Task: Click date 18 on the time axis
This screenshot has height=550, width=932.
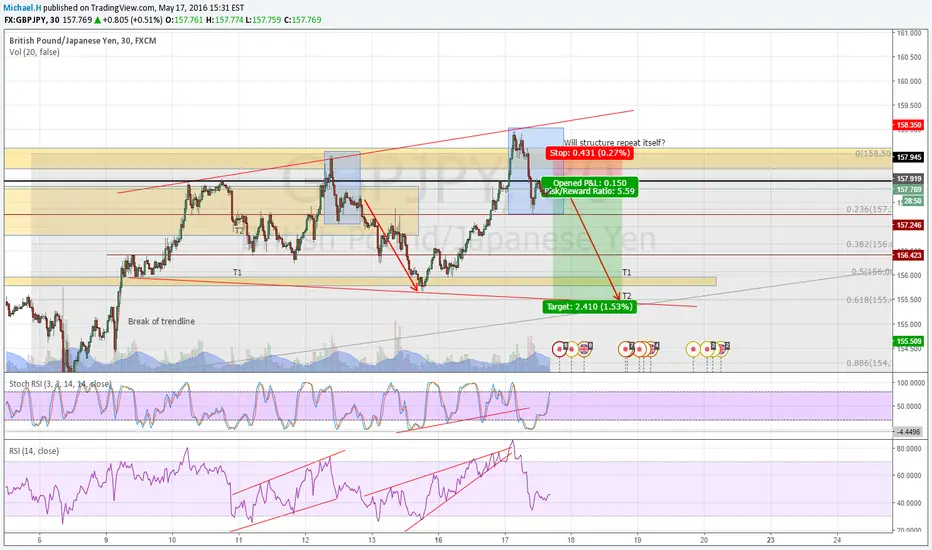Action: (x=571, y=540)
